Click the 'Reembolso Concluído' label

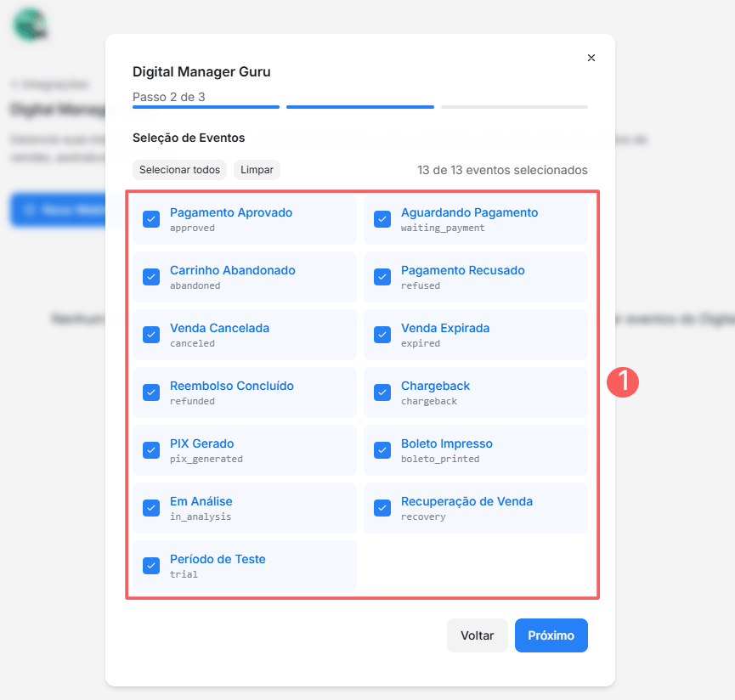(x=232, y=386)
